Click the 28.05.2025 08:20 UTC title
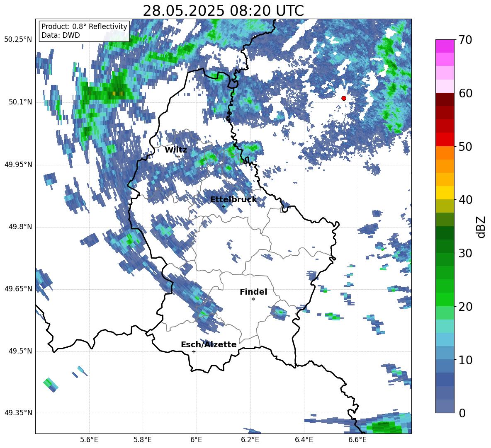The height and width of the screenshot is (448, 491). point(224,11)
